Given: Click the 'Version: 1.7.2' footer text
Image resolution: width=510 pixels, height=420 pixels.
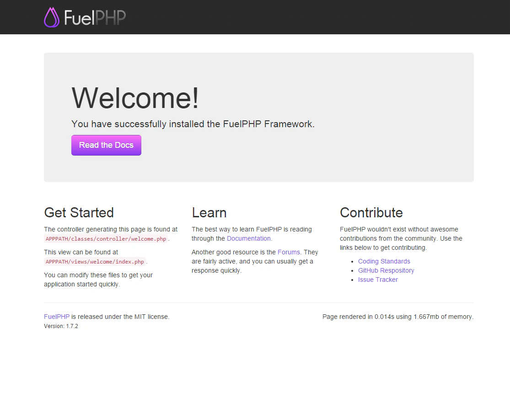Looking at the screenshot, I should pos(61,326).
